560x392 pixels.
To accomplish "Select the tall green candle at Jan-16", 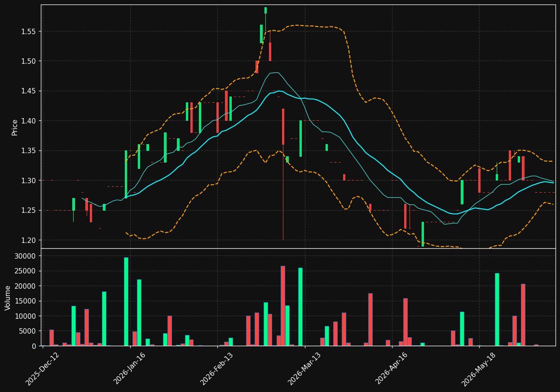I will [126, 174].
